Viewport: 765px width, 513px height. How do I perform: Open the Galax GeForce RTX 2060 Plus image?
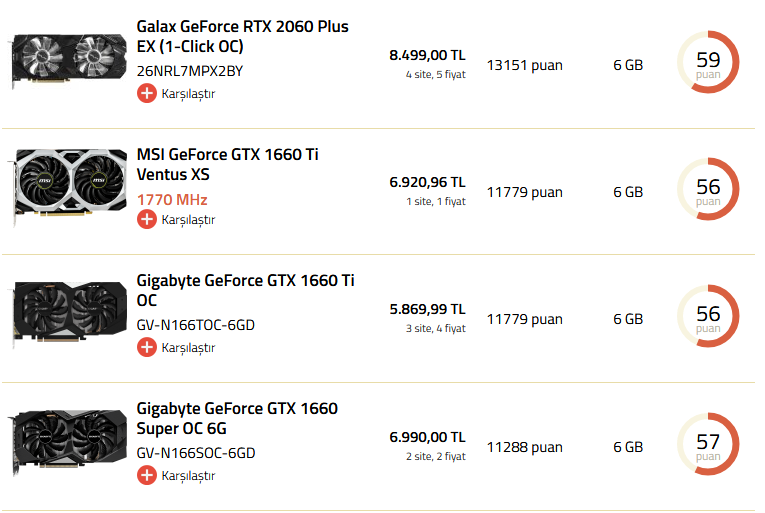[68, 61]
